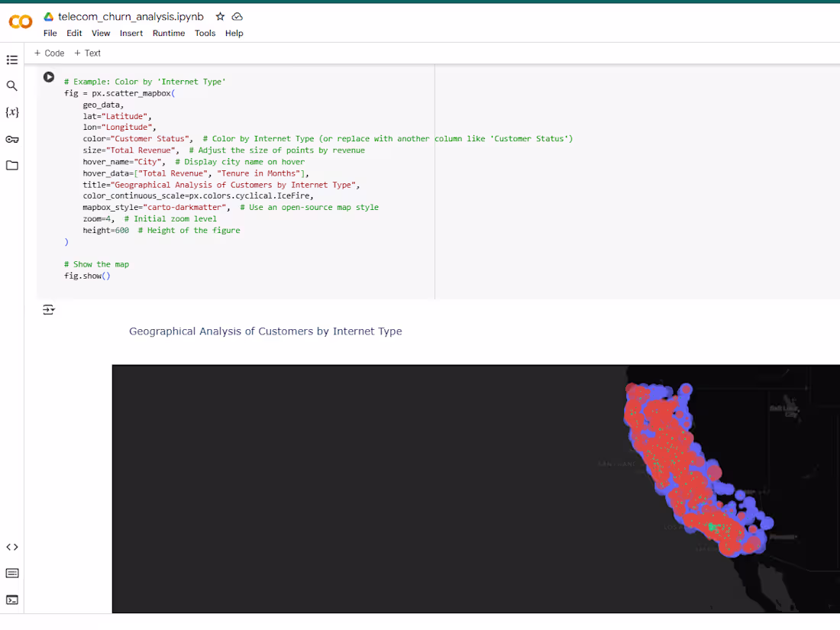Click the title= string in code
This screenshot has height=630, width=840.
point(221,185)
